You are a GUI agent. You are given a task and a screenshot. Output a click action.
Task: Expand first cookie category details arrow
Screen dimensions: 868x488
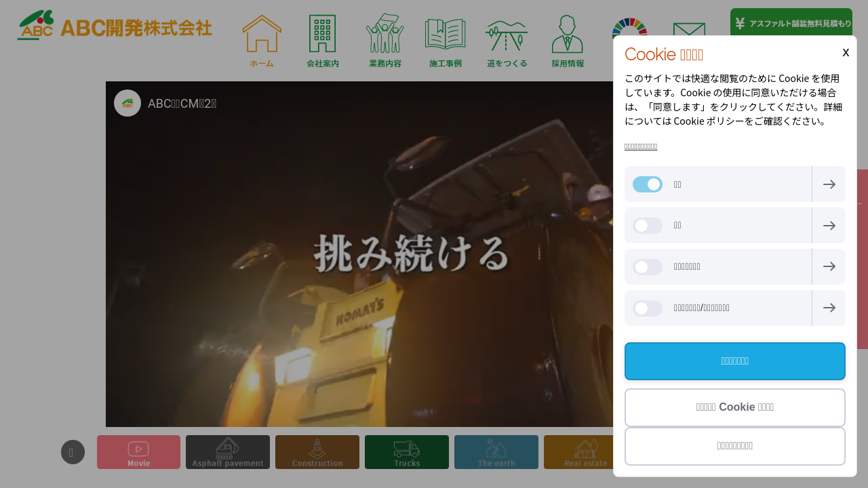click(x=829, y=184)
